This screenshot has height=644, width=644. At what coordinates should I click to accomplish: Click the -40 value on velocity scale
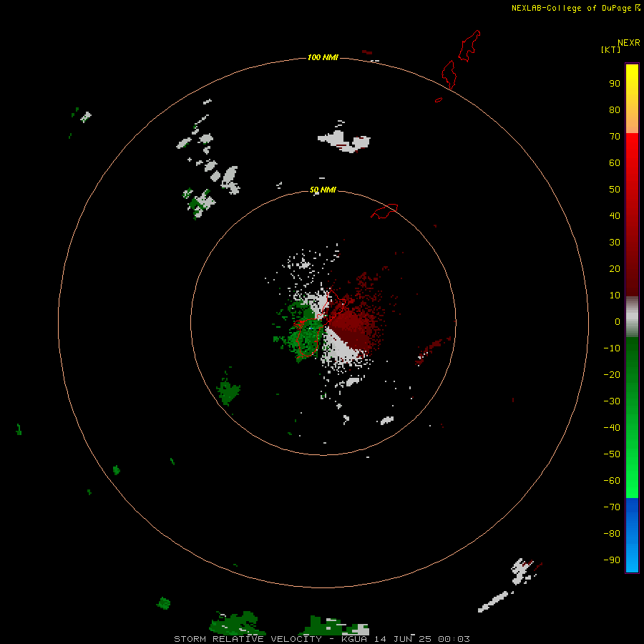(612, 428)
